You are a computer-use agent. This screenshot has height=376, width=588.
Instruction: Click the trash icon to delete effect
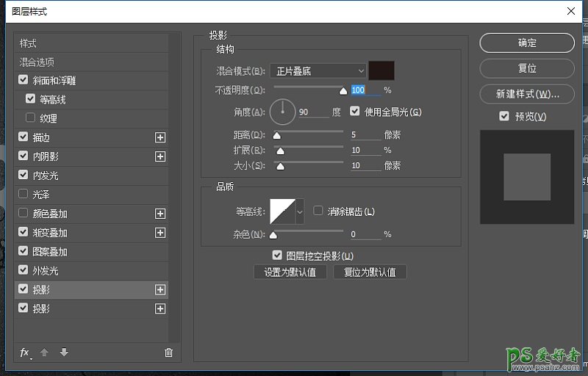[x=168, y=352]
